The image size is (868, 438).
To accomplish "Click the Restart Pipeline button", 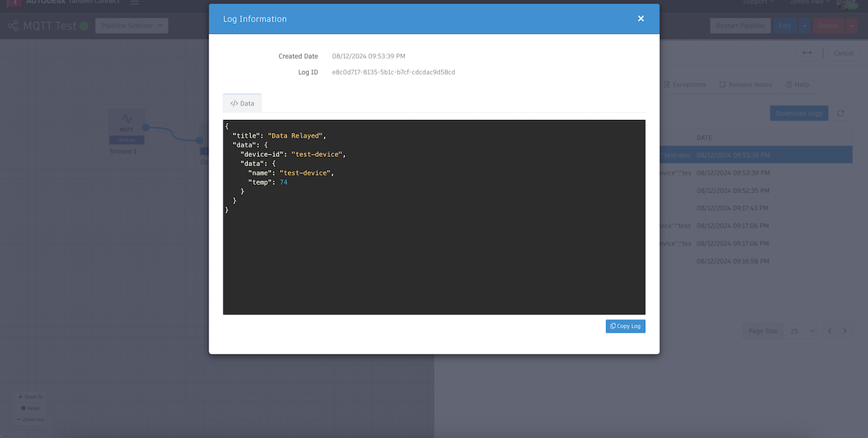I will [740, 25].
